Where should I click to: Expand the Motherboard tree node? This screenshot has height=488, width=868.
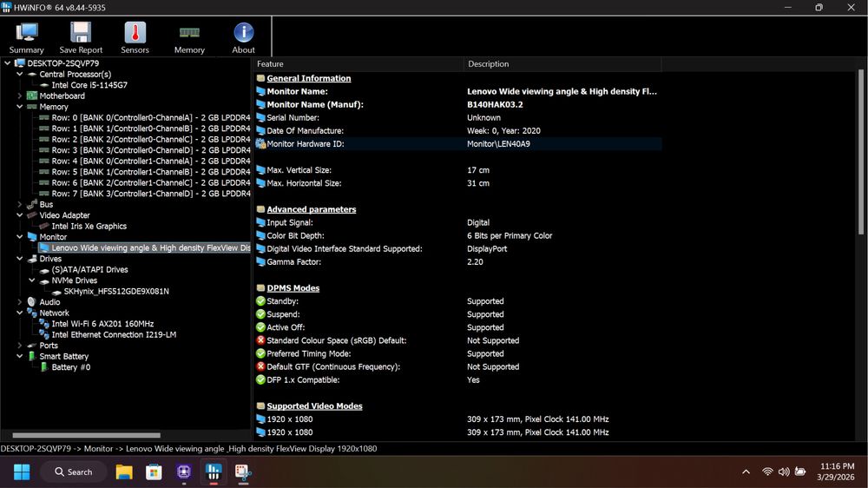point(20,96)
